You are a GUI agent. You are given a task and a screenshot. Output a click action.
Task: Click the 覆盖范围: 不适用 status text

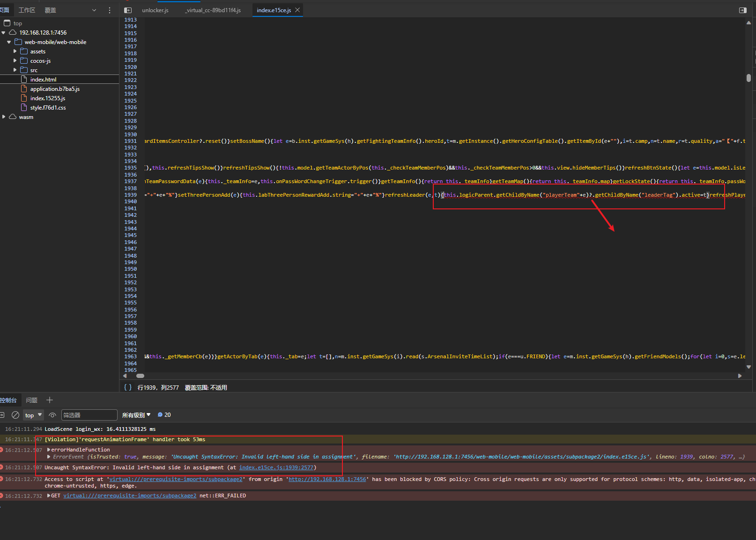[206, 387]
